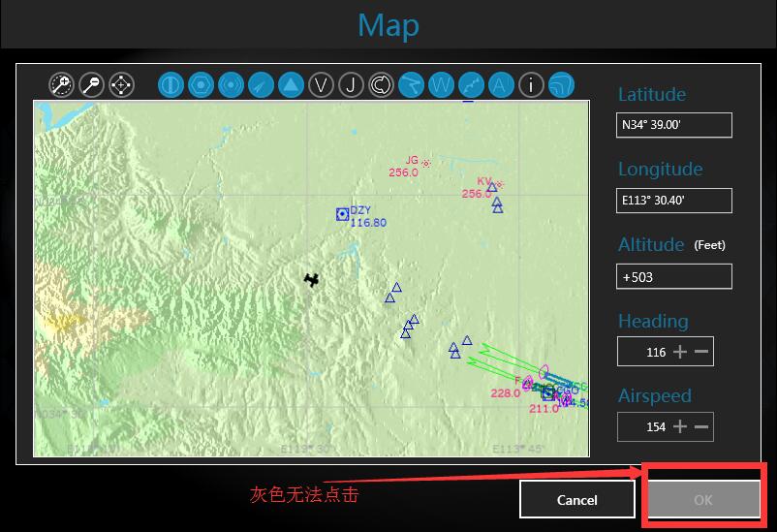777x532 pixels.
Task: Edit the Latitude field N34° 39.00'
Action: (674, 125)
